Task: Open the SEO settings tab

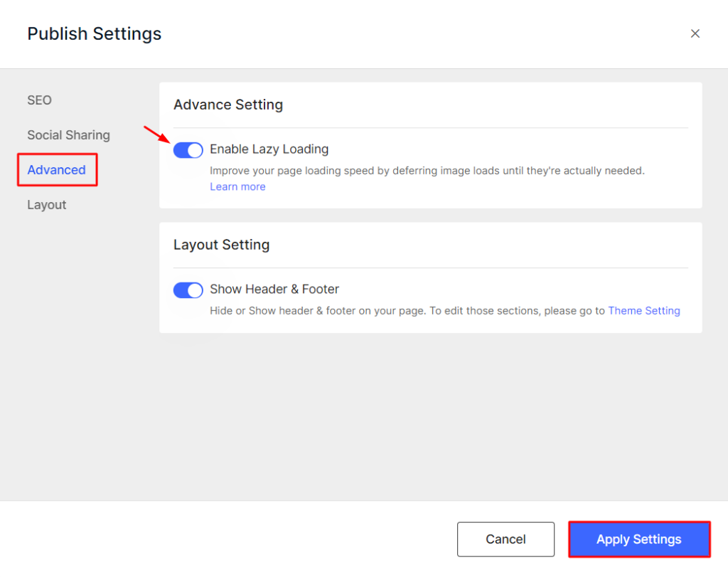Action: [39, 100]
